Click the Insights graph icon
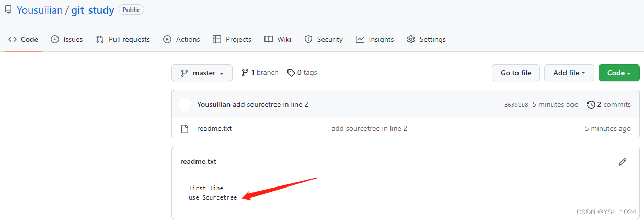The width and height of the screenshot is (644, 220). [x=360, y=39]
